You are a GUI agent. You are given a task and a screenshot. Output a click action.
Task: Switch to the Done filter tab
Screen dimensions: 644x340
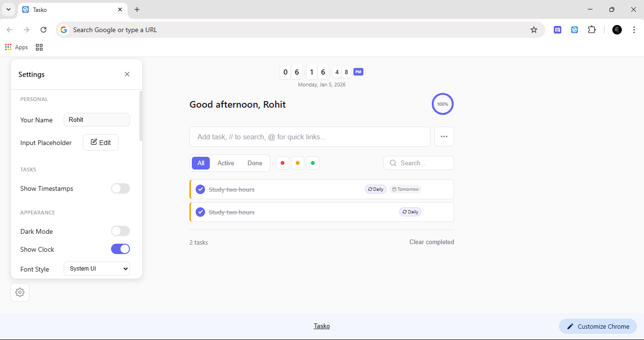(254, 162)
